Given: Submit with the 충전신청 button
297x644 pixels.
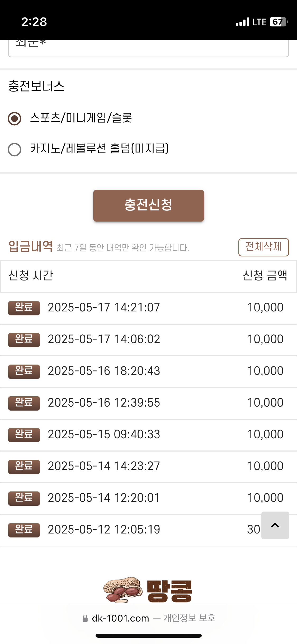Looking at the screenshot, I should point(149,205).
